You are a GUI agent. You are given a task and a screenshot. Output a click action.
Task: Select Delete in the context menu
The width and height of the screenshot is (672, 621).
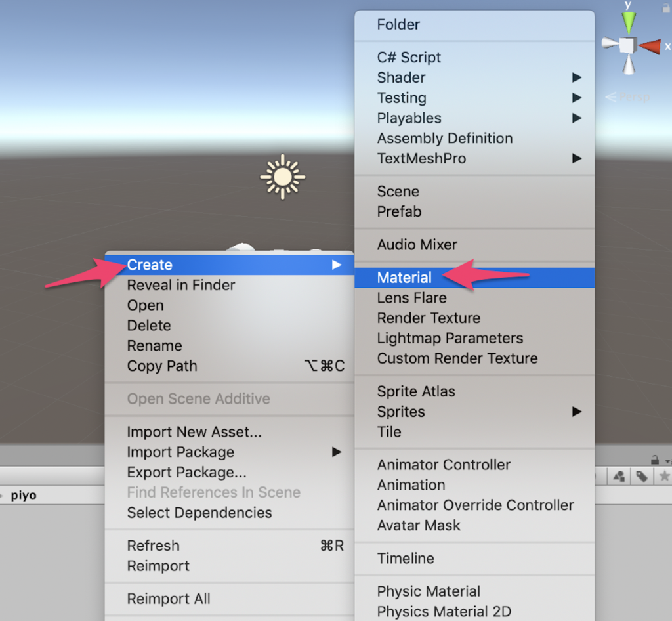pos(229,326)
